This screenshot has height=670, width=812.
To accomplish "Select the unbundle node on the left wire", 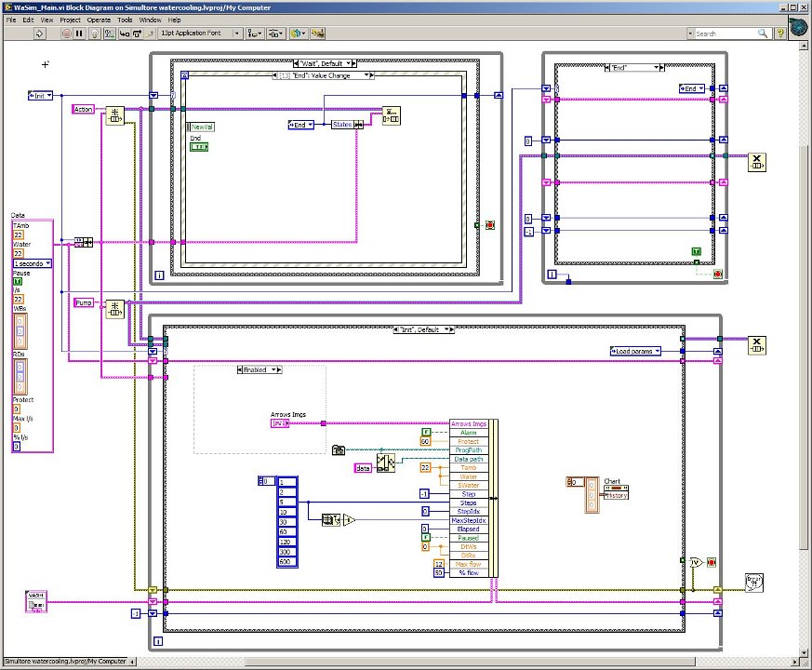I will (84, 242).
